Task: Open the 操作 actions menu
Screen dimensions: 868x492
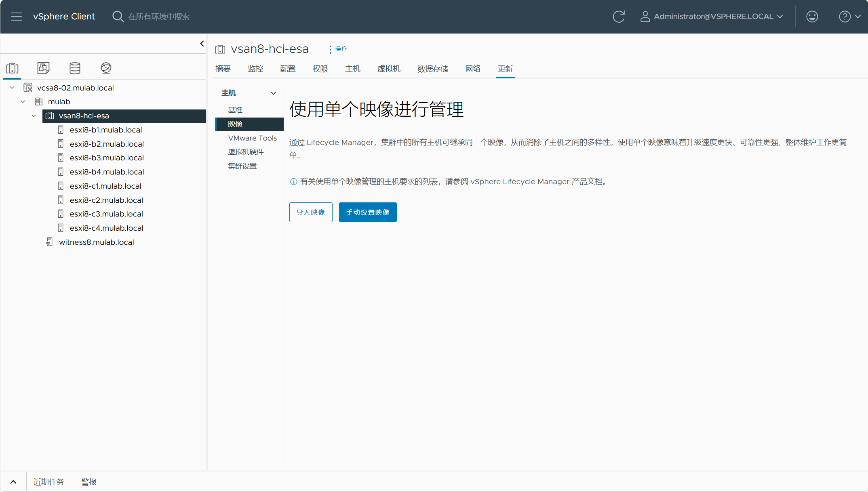Action: click(338, 49)
